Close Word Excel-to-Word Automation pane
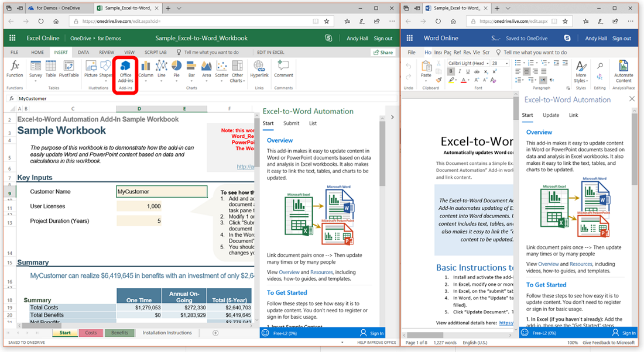The width and height of the screenshot is (644, 352). 632,99
